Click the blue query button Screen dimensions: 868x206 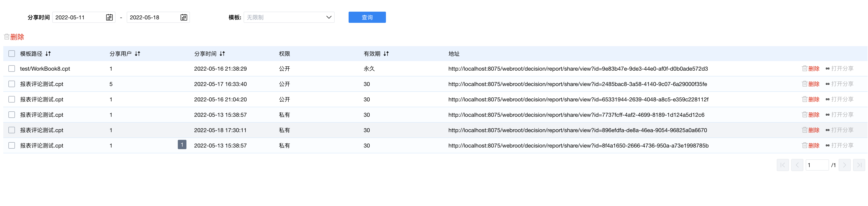click(367, 17)
